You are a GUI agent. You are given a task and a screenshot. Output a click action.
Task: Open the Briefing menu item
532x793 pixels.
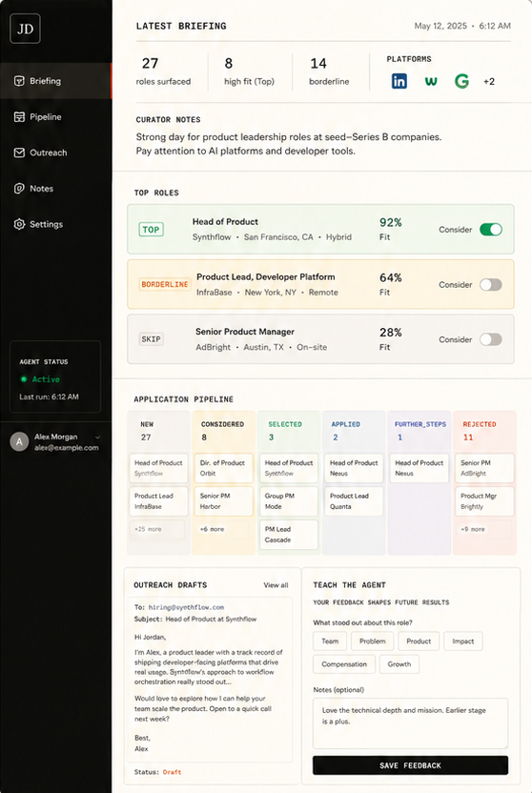click(x=55, y=81)
